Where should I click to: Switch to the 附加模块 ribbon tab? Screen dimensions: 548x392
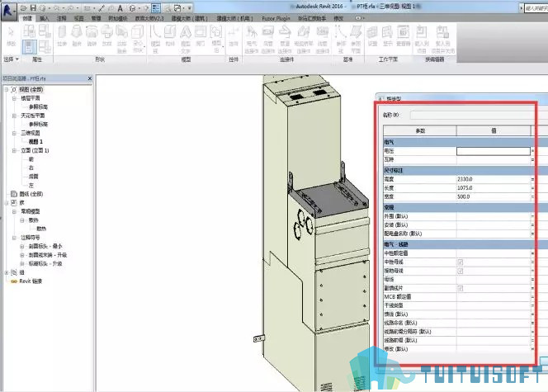118,18
